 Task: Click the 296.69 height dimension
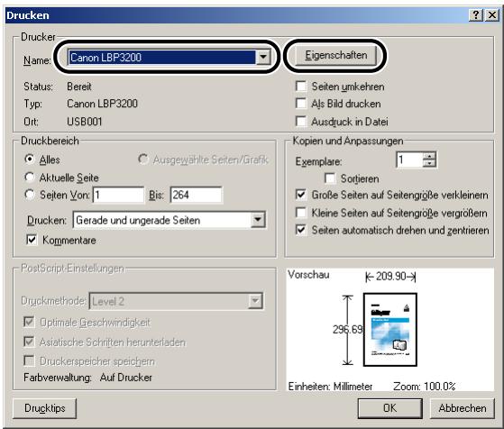click(347, 329)
